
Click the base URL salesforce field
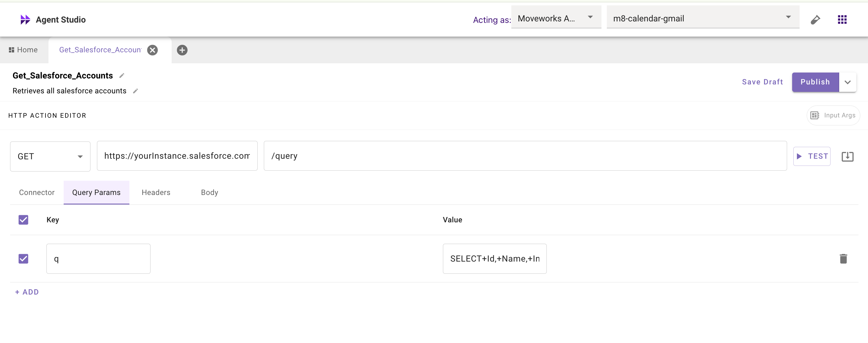177,156
